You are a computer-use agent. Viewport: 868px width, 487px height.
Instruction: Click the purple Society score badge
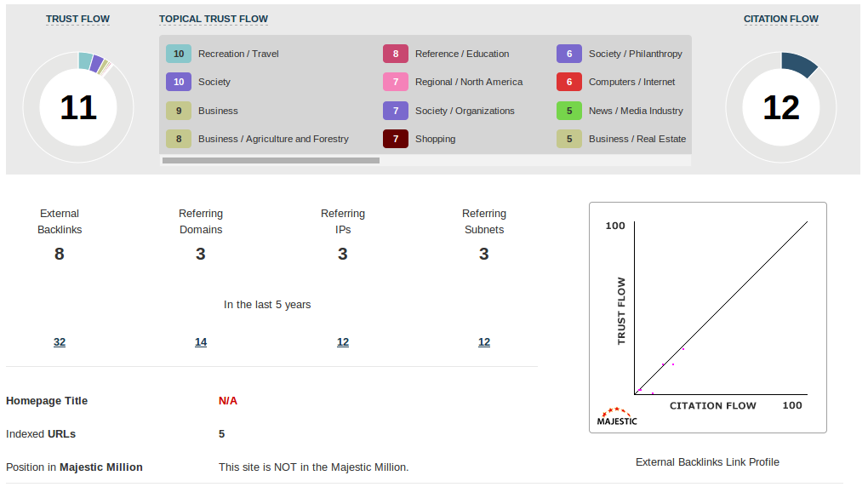pos(179,82)
